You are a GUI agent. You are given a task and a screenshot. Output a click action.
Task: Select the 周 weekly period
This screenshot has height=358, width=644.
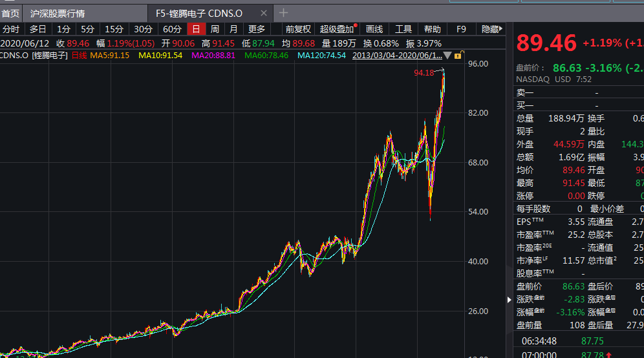tap(215, 29)
